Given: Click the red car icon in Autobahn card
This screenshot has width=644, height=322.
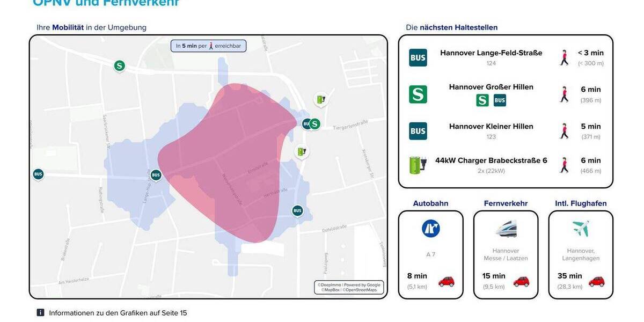Looking at the screenshot, I should (446, 281).
